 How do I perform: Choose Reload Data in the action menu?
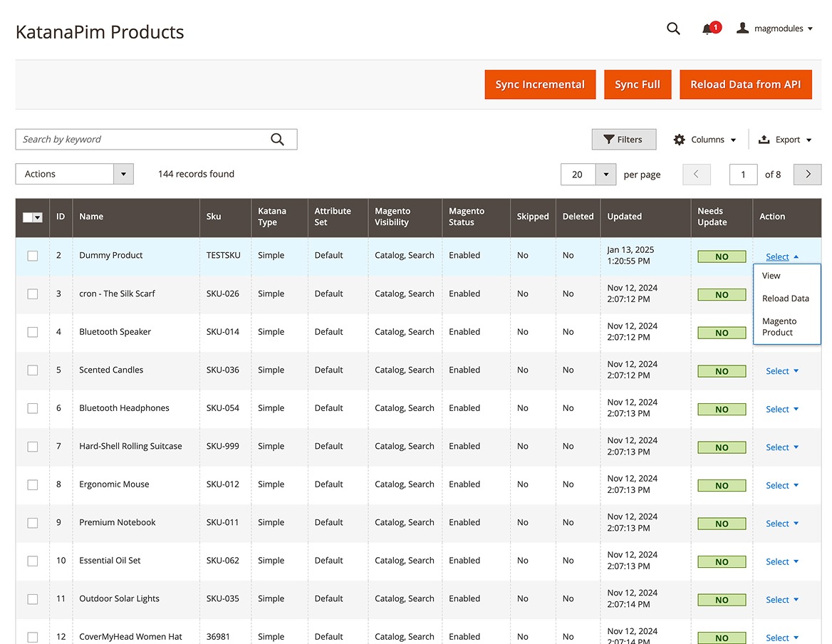coord(787,298)
